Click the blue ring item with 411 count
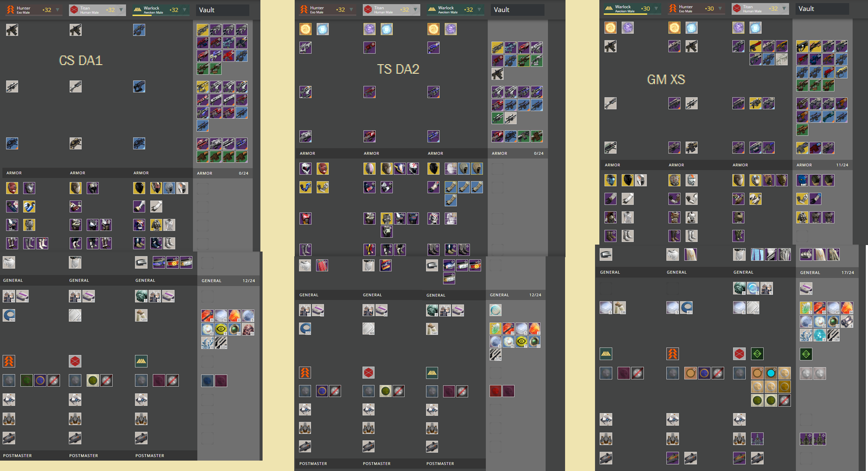Image resolution: width=868 pixels, height=471 pixels. click(x=686, y=307)
